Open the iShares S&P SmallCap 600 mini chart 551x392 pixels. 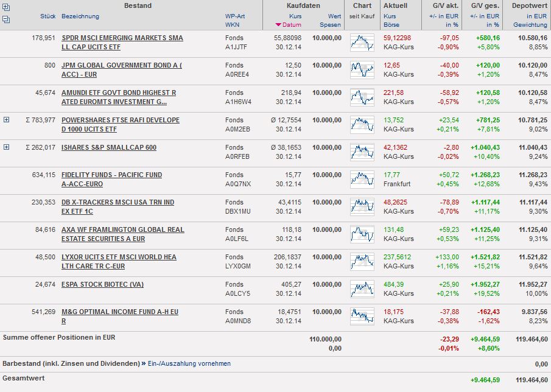(362, 152)
